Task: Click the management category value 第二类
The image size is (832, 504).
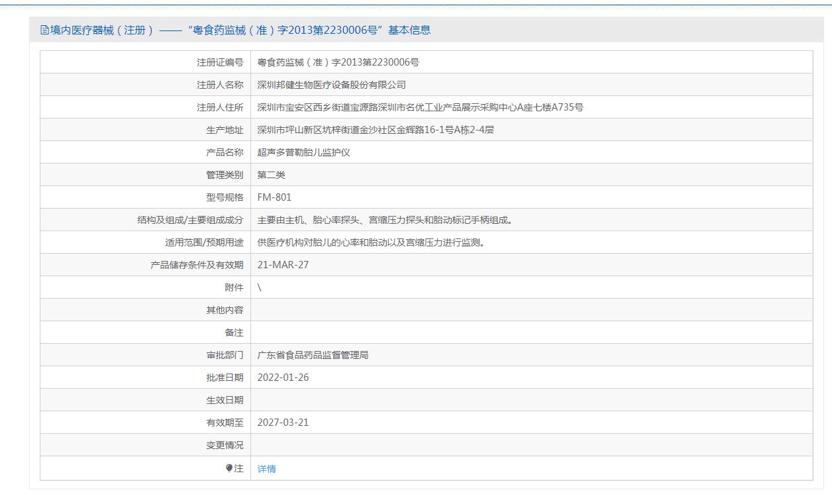Action: coord(271,175)
